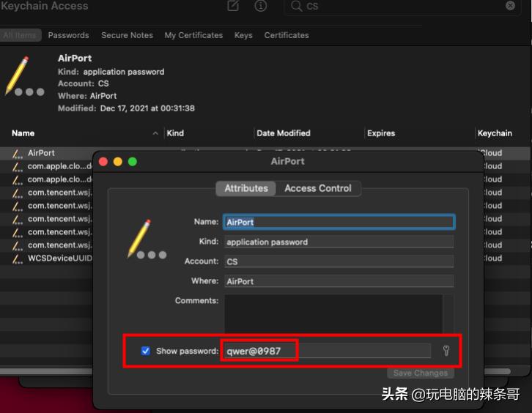Sort list by Date Modified column
The width and height of the screenshot is (532, 413).
pyautogui.click(x=283, y=133)
